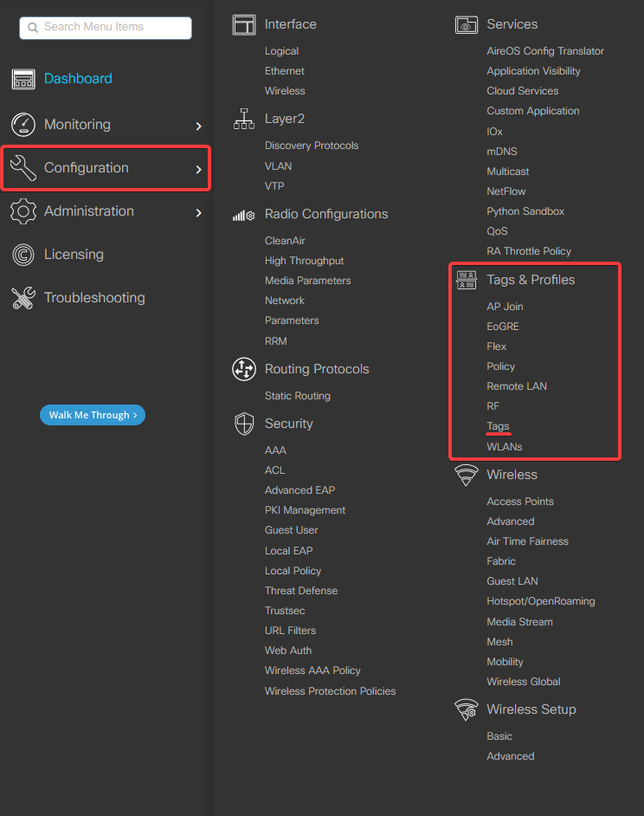Select the Services section icon

(x=466, y=23)
